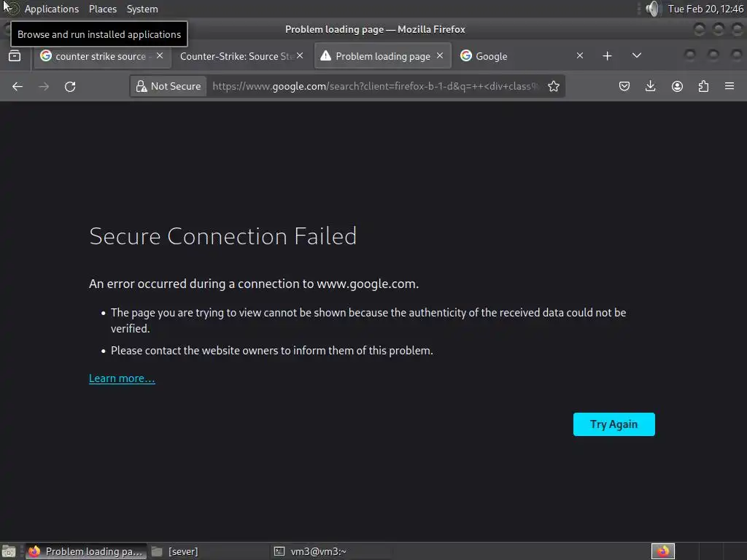Open the Places menu

(103, 9)
